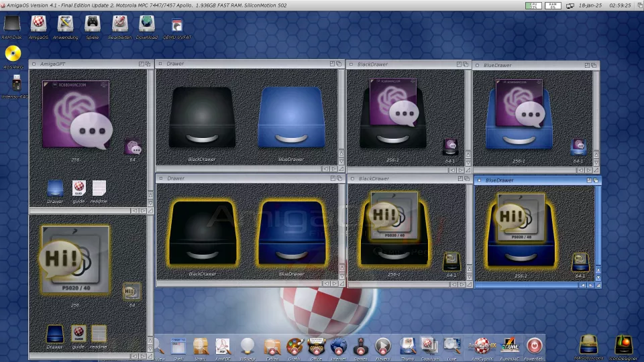Click the CPU usage meter in the top bar
Image resolution: width=644 pixels, height=362 pixels.
533,5
